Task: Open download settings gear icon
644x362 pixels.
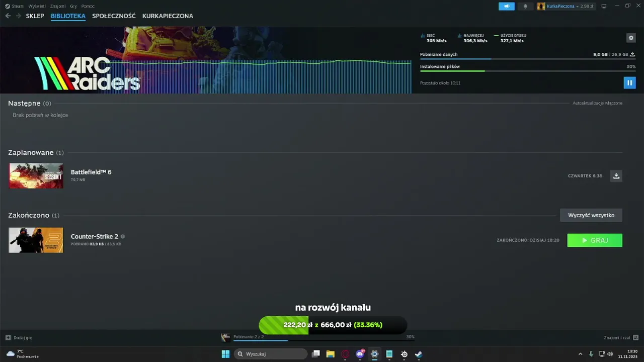Action: (x=631, y=38)
